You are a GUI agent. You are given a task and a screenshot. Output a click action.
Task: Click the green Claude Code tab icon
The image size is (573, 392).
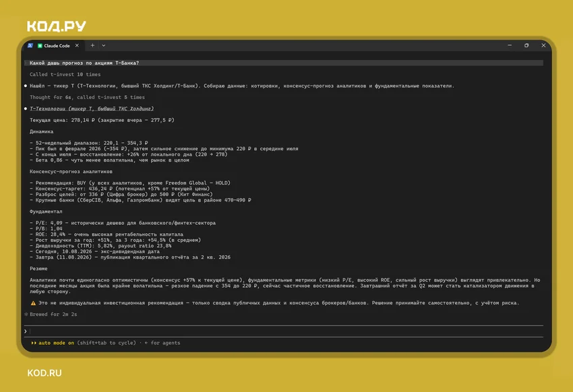pyautogui.click(x=40, y=46)
